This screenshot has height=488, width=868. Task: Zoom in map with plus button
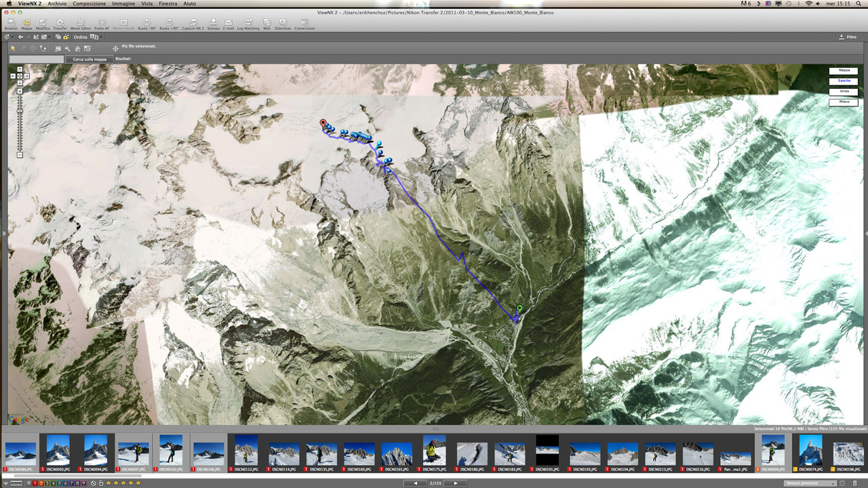click(x=20, y=91)
